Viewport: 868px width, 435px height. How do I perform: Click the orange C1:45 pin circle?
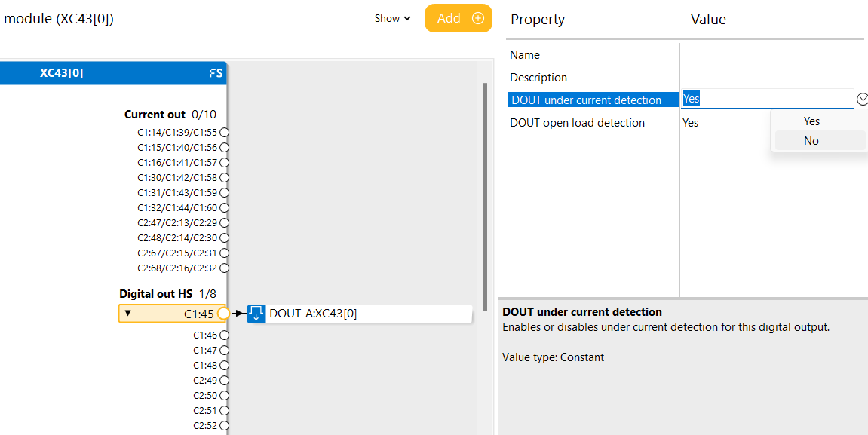click(223, 314)
